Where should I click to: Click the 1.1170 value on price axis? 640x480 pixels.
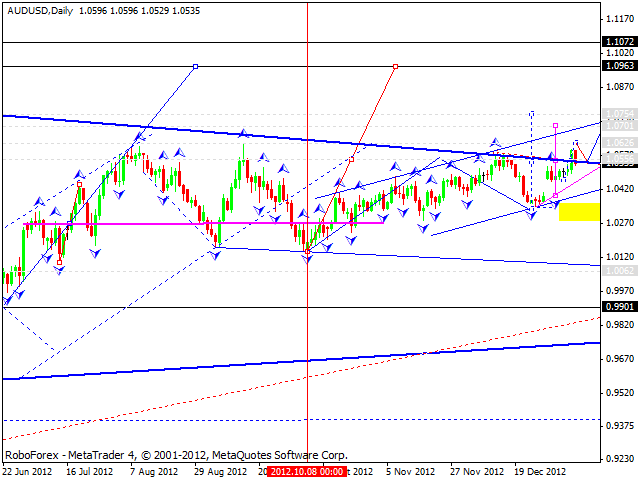[620, 18]
